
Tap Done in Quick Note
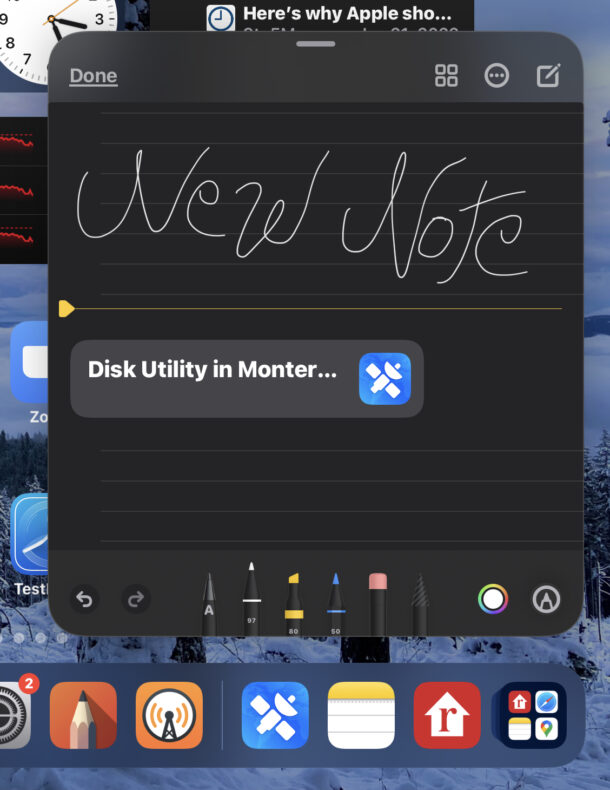(x=93, y=76)
